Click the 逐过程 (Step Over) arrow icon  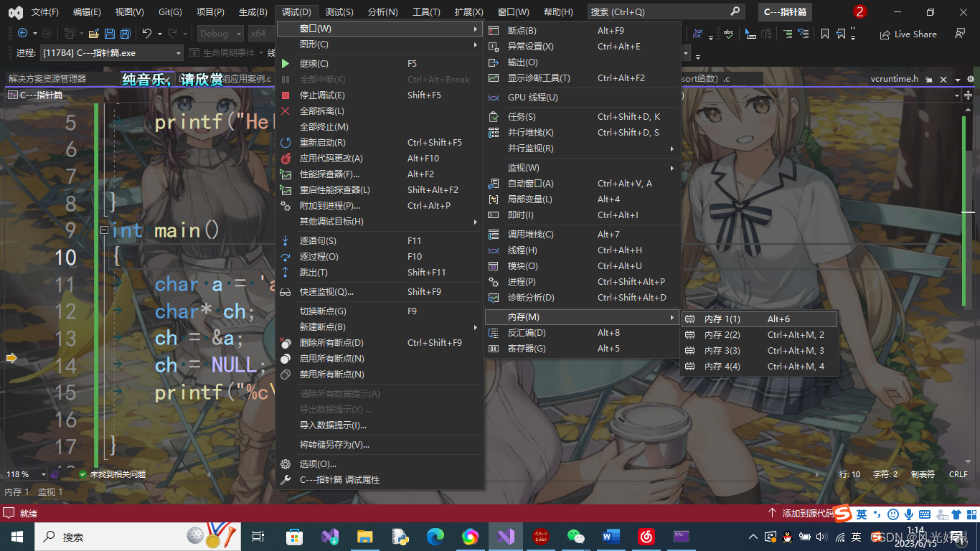[286, 257]
